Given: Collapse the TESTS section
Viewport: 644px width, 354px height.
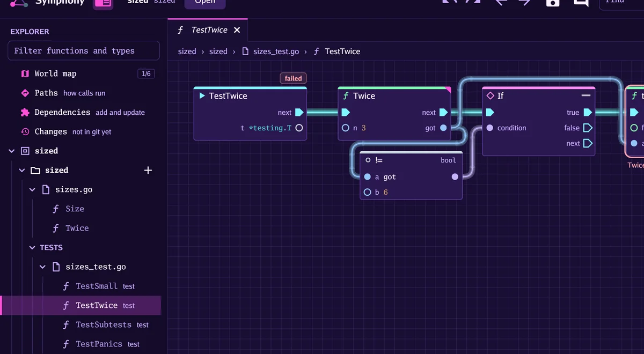Looking at the screenshot, I should click(32, 248).
